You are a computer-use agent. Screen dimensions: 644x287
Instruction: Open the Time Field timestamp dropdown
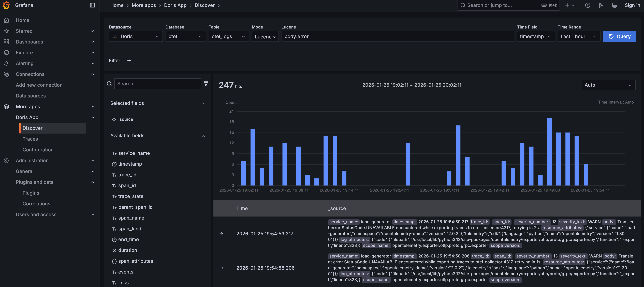pyautogui.click(x=536, y=36)
